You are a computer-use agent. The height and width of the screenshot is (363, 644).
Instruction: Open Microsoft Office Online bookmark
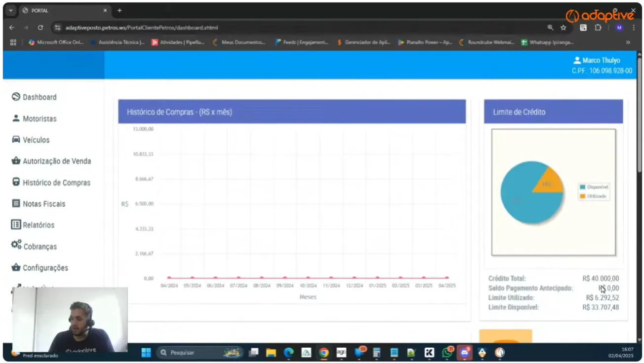[56, 42]
